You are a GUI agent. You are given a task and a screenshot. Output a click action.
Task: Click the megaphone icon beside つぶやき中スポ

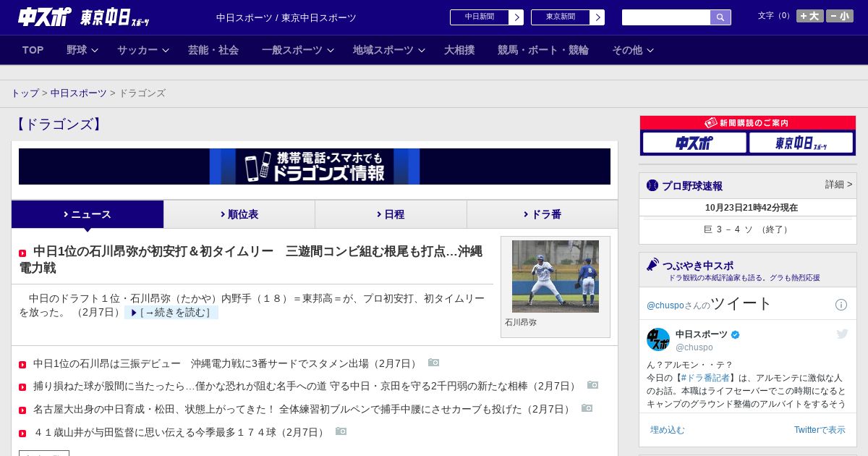(652, 264)
